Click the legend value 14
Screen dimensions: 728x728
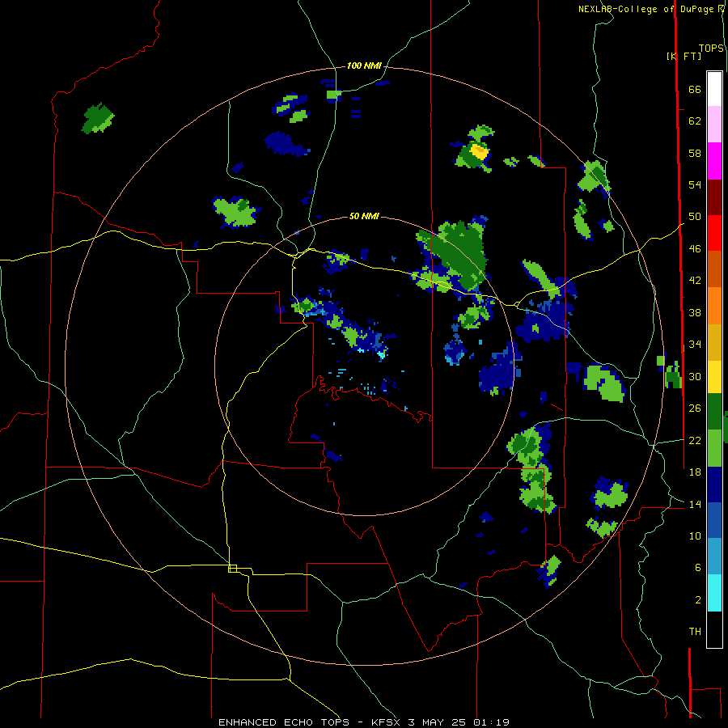(695, 505)
